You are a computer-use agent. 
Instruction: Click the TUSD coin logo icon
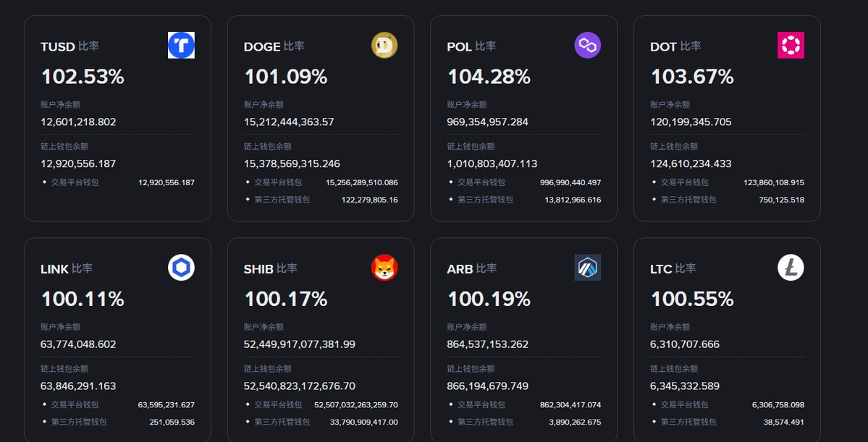pos(181,46)
